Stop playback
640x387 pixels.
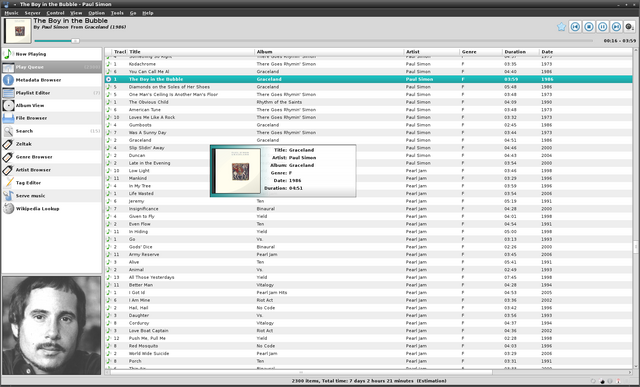589,27
